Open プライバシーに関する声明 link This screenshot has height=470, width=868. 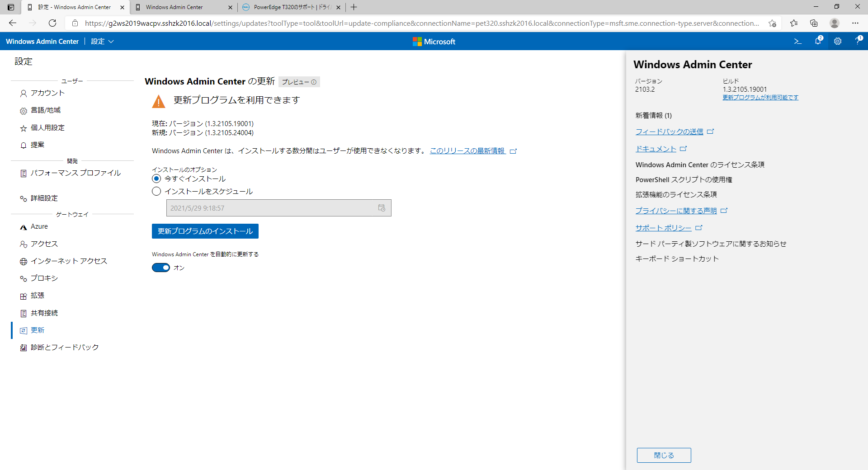[x=676, y=211]
